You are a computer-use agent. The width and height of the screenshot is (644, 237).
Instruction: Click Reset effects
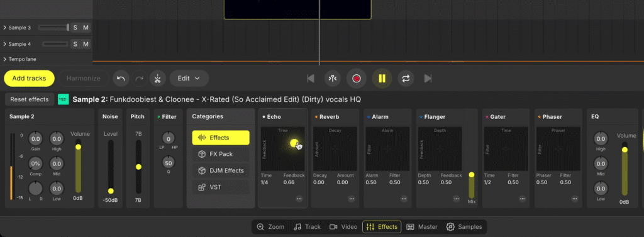30,99
